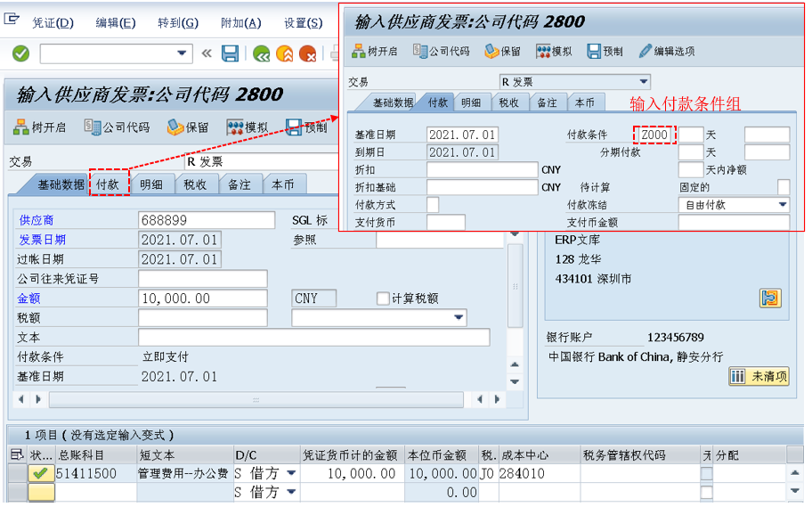Click the green check status of row 51411500
812x507 pixels.
pos(41,473)
